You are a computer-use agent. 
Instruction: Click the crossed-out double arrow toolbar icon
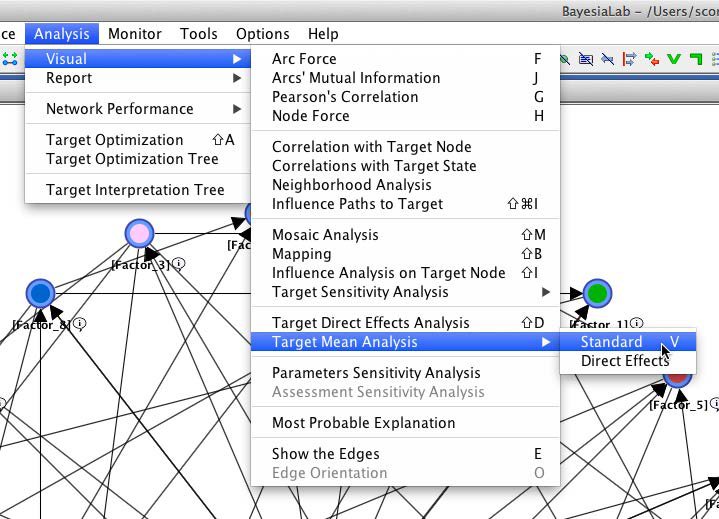[x=608, y=59]
